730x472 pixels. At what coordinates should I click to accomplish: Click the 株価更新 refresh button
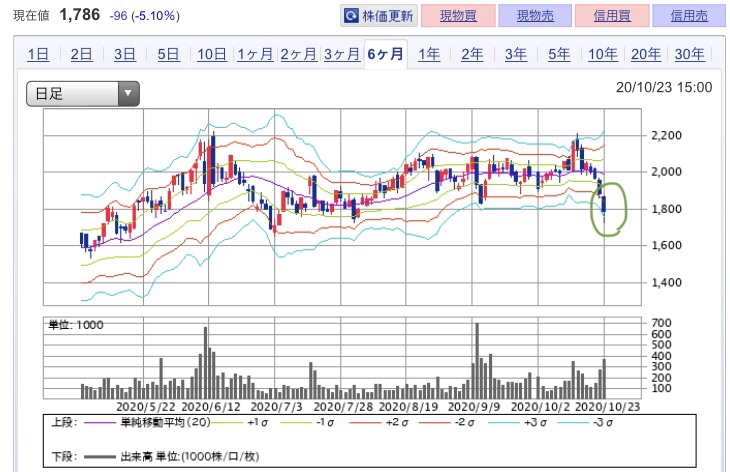[379, 16]
